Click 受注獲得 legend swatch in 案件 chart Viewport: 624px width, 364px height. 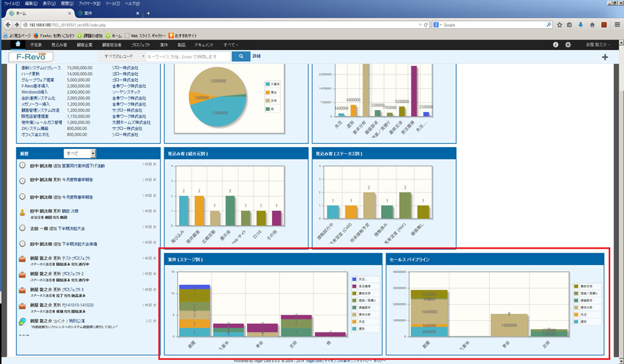click(x=354, y=286)
